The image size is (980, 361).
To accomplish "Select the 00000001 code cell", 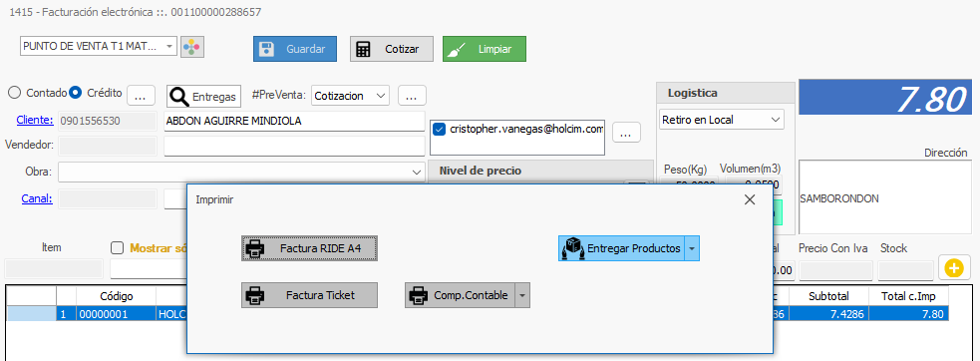I will click(117, 314).
